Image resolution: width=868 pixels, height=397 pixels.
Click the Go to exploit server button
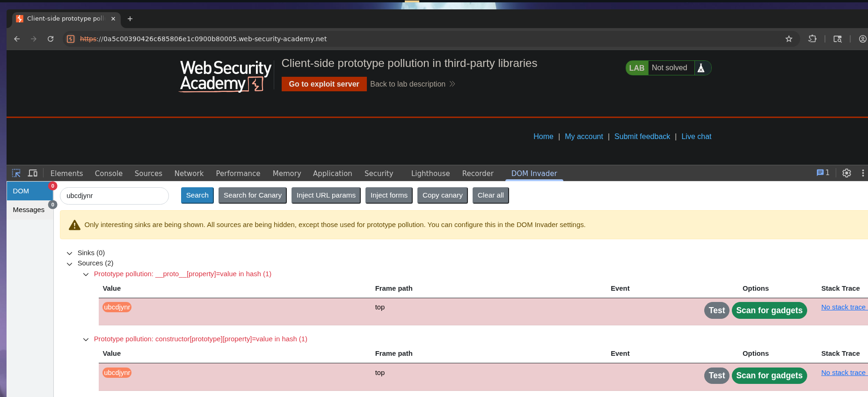point(324,84)
